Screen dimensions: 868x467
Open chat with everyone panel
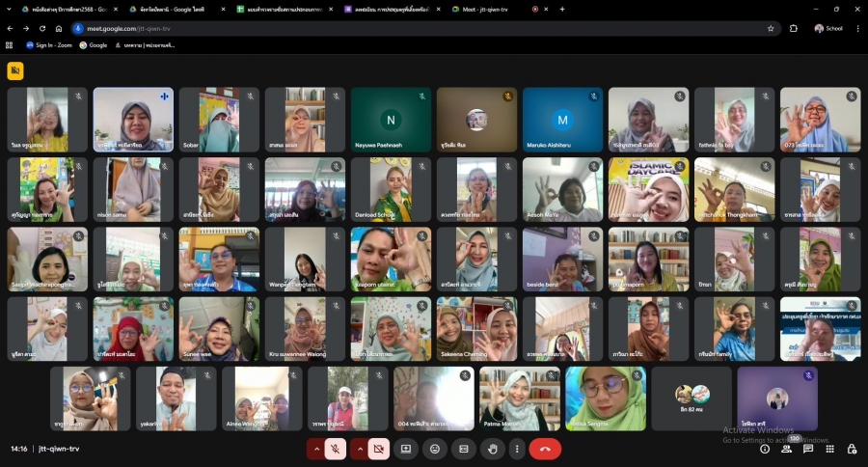coord(808,449)
